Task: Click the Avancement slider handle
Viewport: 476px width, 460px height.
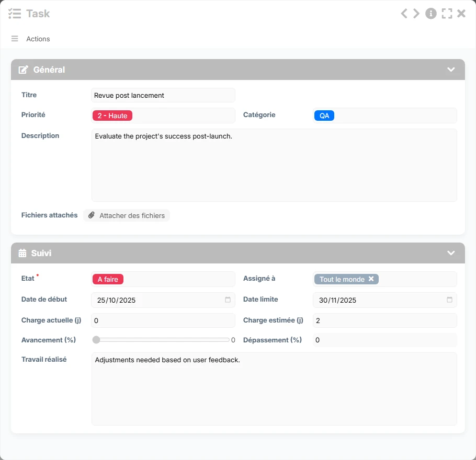Action: [x=96, y=340]
